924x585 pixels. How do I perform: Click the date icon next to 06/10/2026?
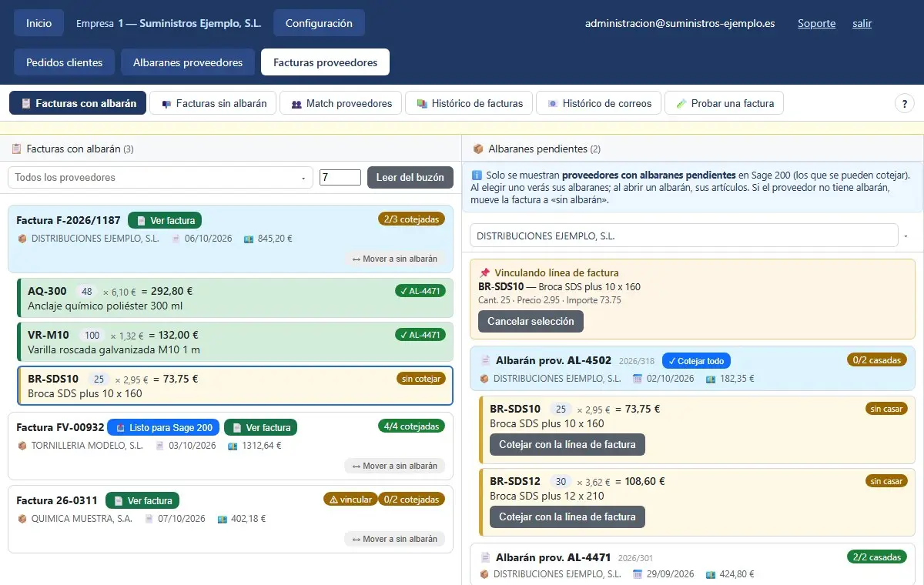pyautogui.click(x=176, y=239)
